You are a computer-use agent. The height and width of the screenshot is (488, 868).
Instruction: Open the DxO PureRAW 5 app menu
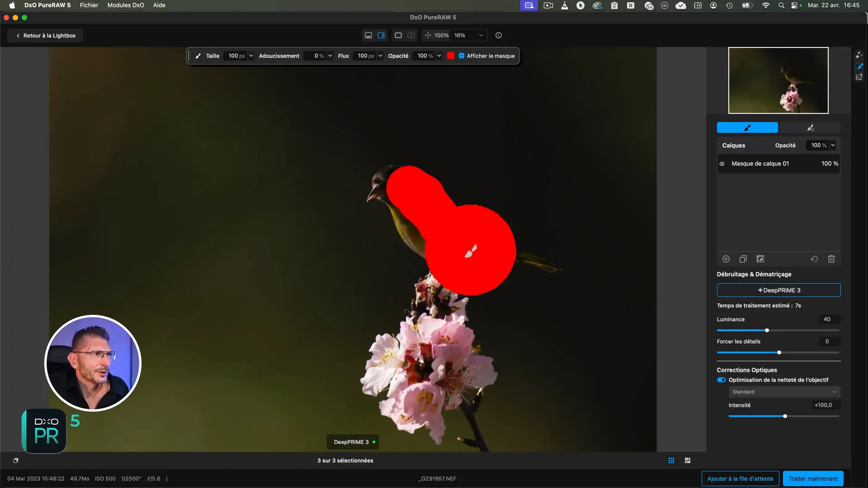[x=47, y=5]
